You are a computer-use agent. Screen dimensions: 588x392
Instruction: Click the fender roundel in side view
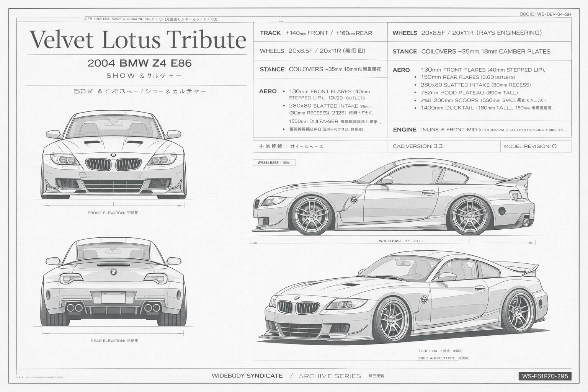point(354,199)
